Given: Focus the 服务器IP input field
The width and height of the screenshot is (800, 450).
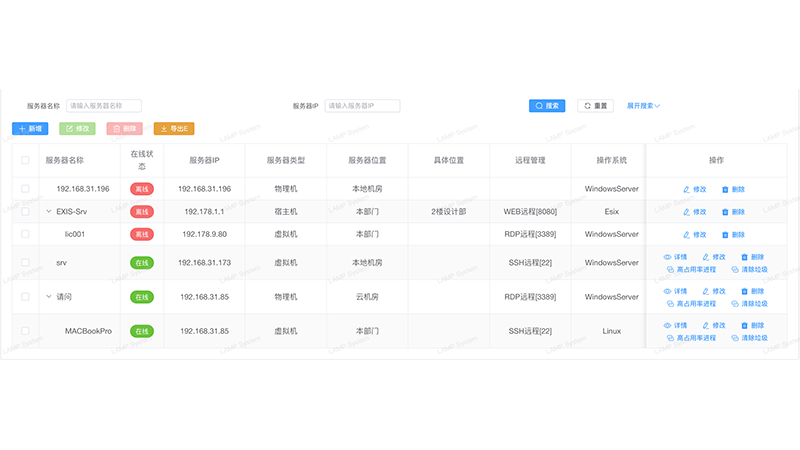Looking at the screenshot, I should coord(362,106).
